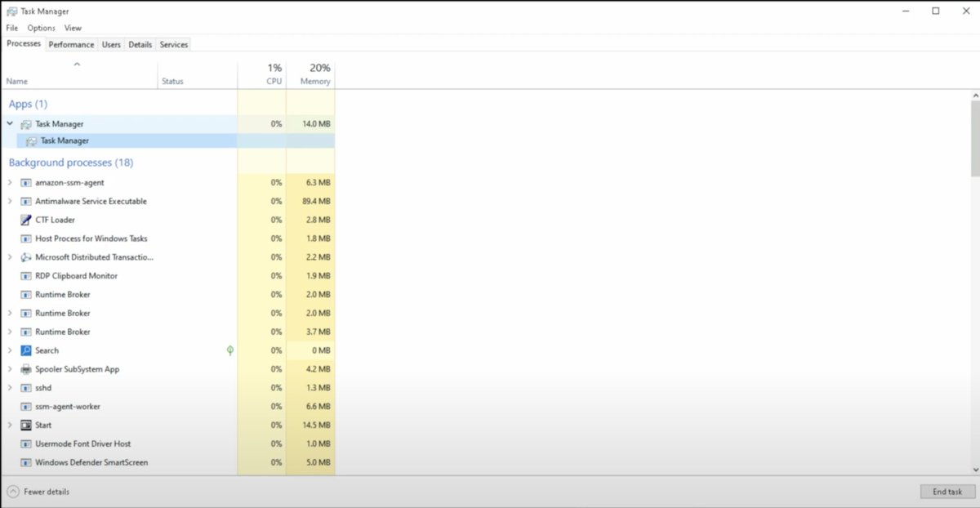Open the File menu
The width and height of the screenshot is (980, 508).
(11, 28)
